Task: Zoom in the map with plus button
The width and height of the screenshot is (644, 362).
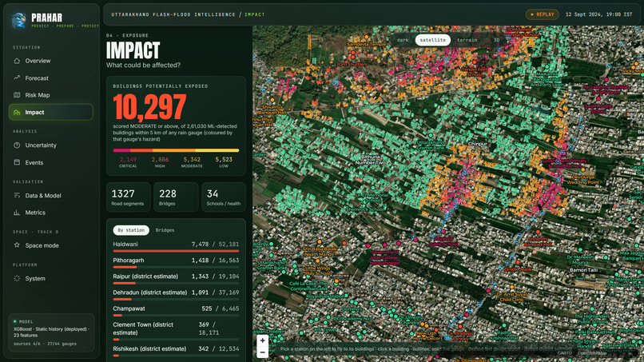Action: [x=262, y=340]
